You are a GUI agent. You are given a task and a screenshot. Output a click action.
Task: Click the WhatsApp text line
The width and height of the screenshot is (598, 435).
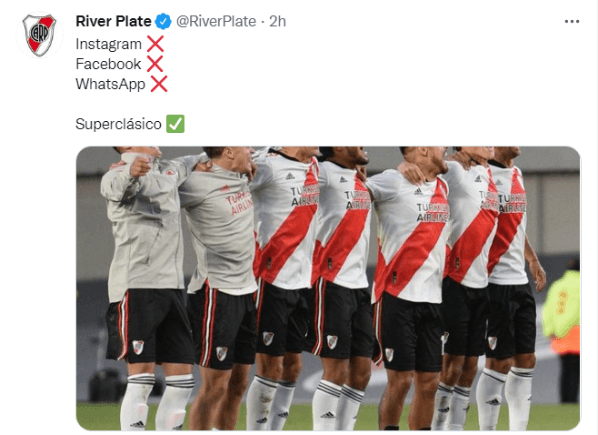coord(110,84)
